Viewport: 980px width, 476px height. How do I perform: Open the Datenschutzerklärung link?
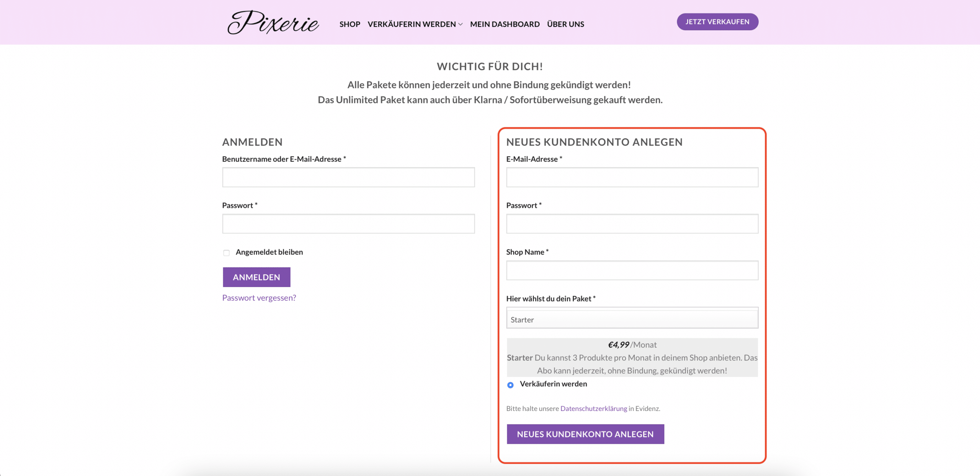click(594, 408)
